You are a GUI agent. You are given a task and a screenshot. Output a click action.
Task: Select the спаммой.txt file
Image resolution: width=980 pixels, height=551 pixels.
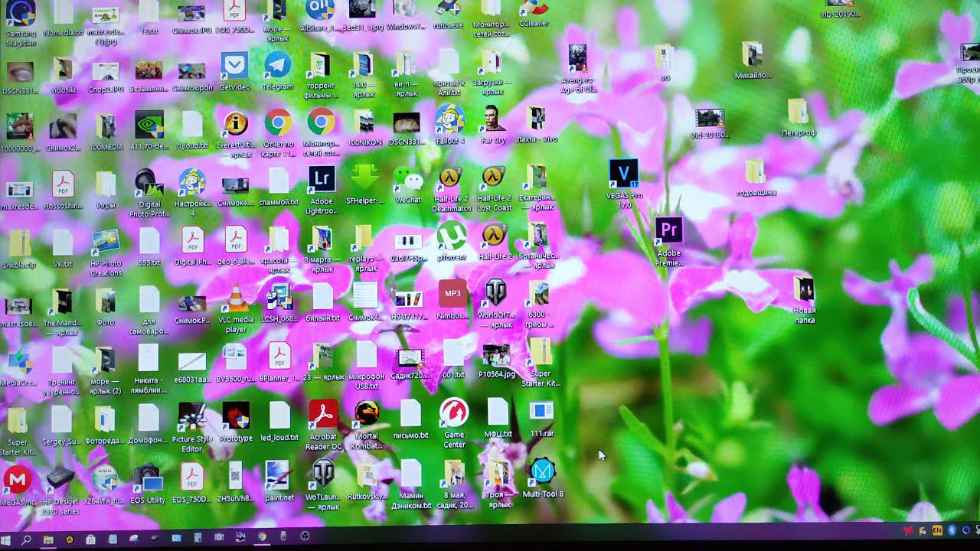click(279, 181)
